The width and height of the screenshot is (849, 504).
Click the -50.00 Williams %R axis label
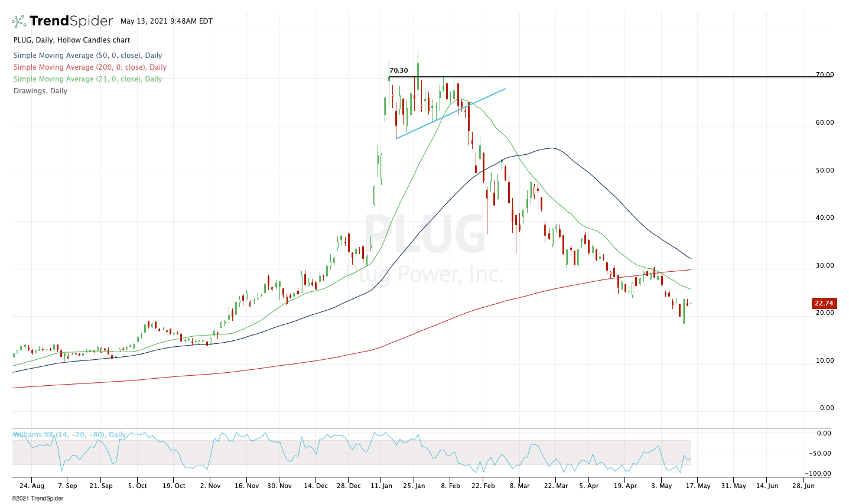click(821, 454)
